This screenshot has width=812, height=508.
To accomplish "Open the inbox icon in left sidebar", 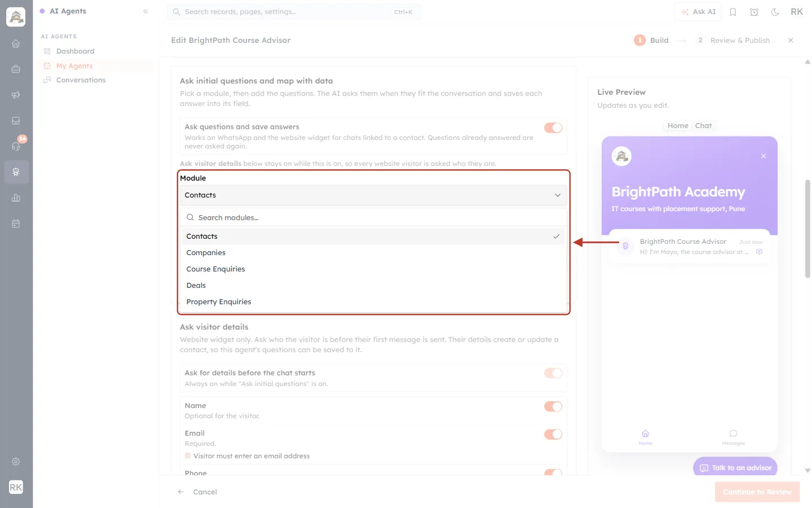I will 16,121.
